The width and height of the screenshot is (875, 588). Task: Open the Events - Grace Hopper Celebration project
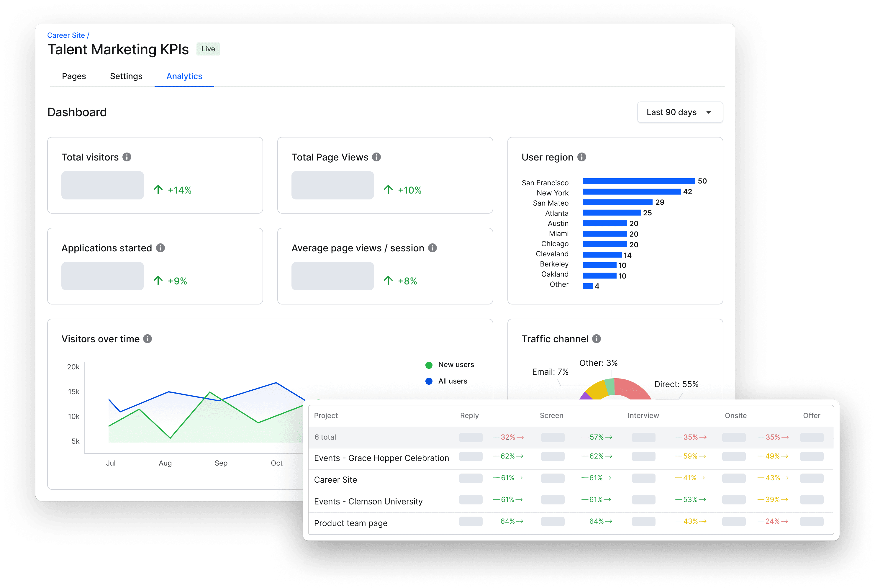381,458
